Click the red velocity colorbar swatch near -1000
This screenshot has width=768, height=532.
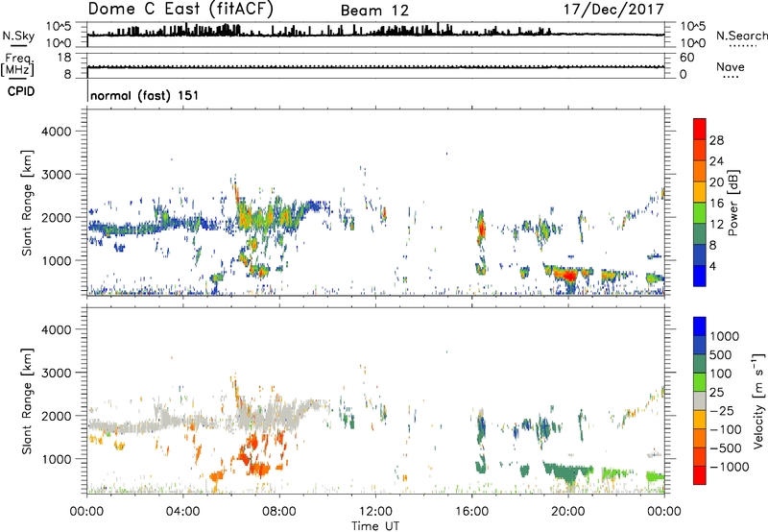700,475
